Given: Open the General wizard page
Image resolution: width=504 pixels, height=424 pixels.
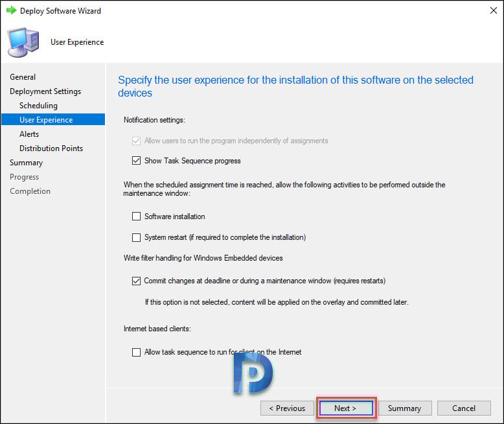Looking at the screenshot, I should tap(23, 77).
